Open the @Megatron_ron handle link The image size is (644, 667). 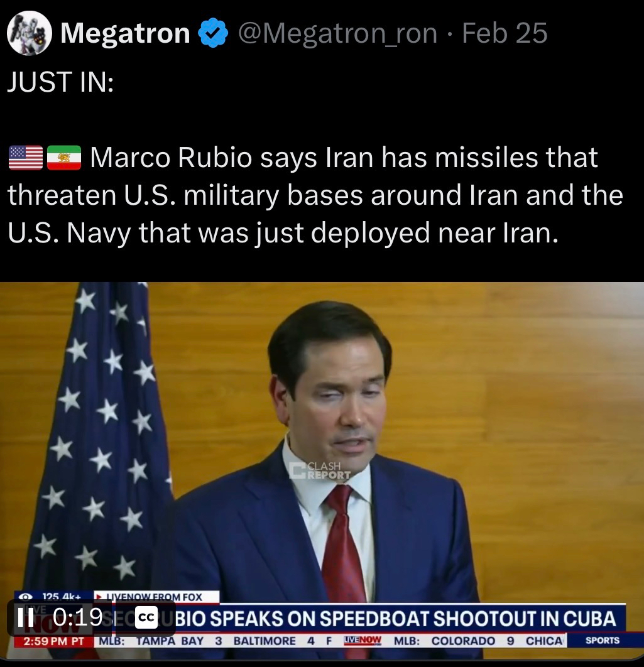coord(337,33)
